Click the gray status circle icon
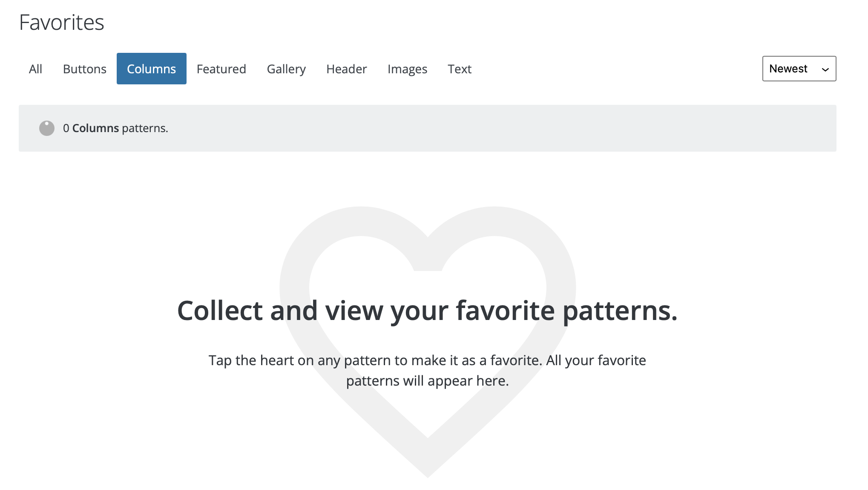 point(47,128)
